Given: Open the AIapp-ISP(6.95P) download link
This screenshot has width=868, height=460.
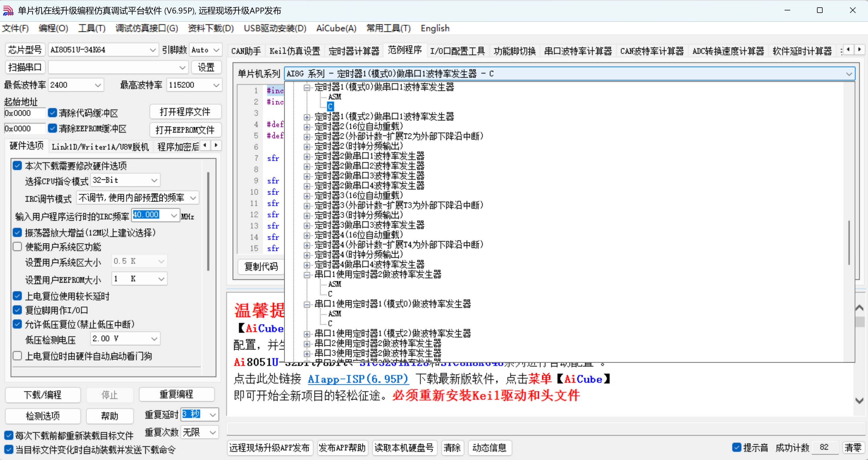Looking at the screenshot, I should click(x=358, y=379).
